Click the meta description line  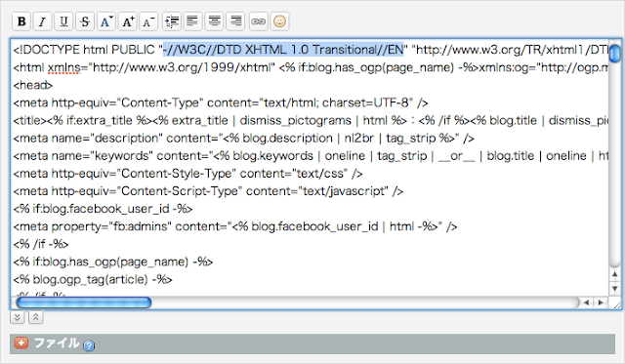click(243, 139)
